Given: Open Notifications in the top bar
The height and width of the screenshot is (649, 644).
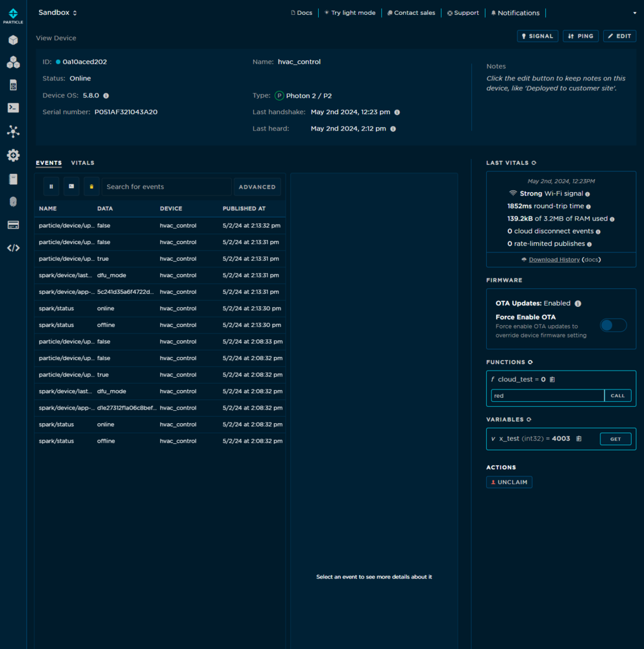Looking at the screenshot, I should [x=515, y=13].
